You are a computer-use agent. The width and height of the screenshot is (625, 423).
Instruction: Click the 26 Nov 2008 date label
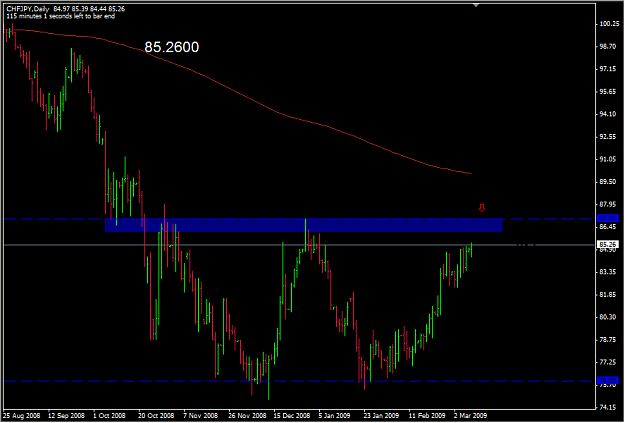point(248,416)
